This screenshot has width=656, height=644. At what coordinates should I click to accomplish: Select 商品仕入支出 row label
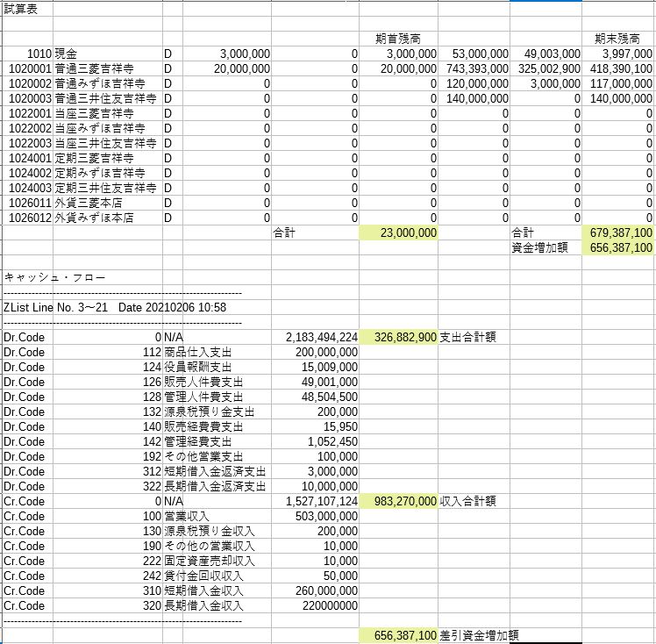tap(198, 353)
